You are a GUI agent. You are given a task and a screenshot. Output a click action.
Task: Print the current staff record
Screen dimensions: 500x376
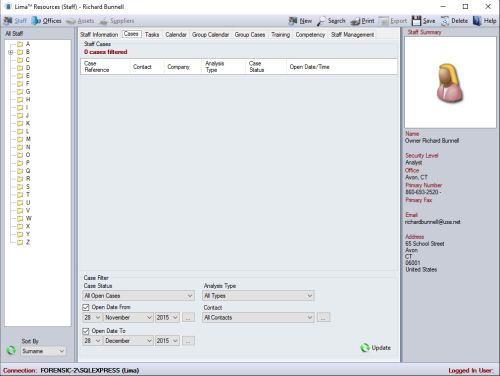[x=362, y=21]
